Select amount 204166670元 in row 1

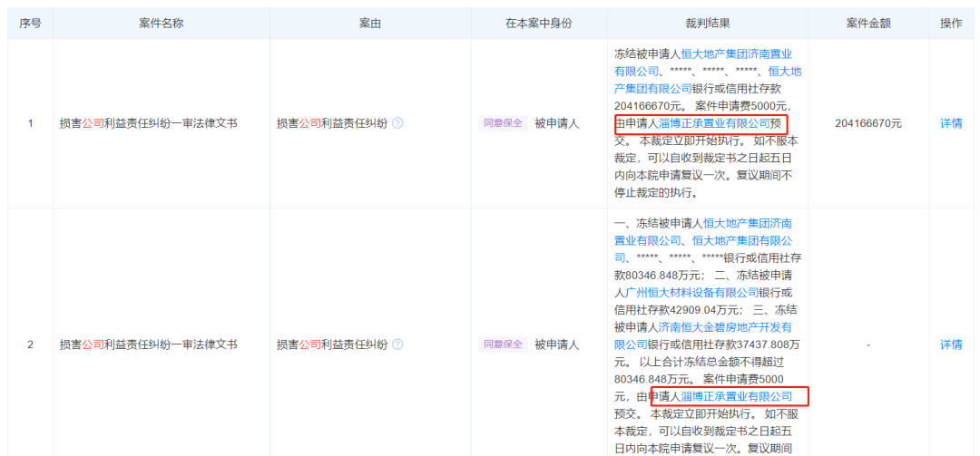pos(868,123)
